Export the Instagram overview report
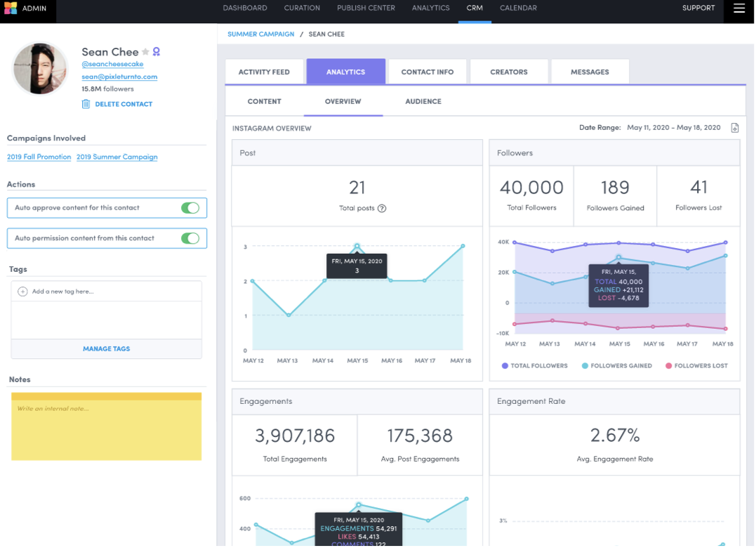 click(x=734, y=128)
